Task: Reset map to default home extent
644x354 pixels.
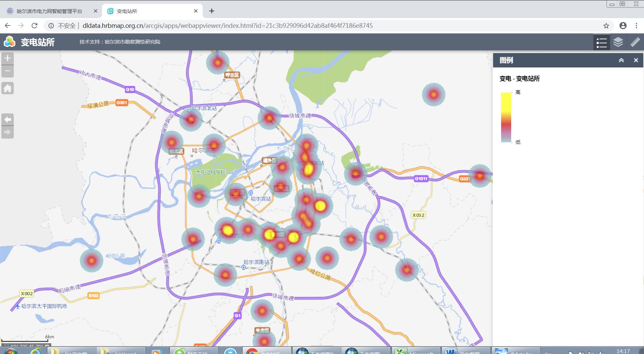Action: coord(7,88)
